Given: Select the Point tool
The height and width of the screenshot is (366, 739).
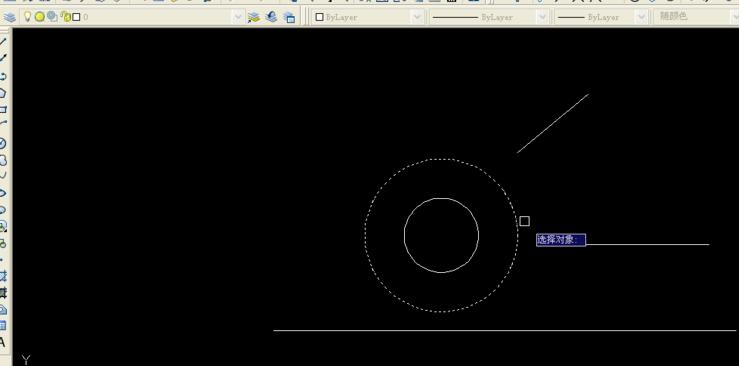Looking at the screenshot, I should tap(2, 260).
